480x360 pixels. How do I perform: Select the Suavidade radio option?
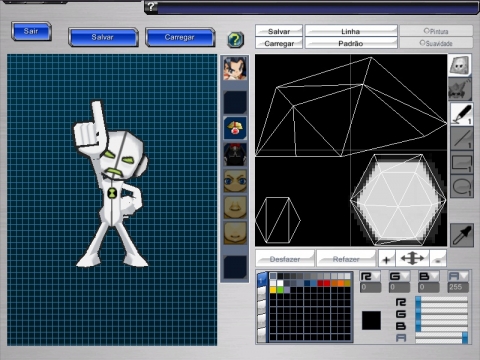[436, 43]
